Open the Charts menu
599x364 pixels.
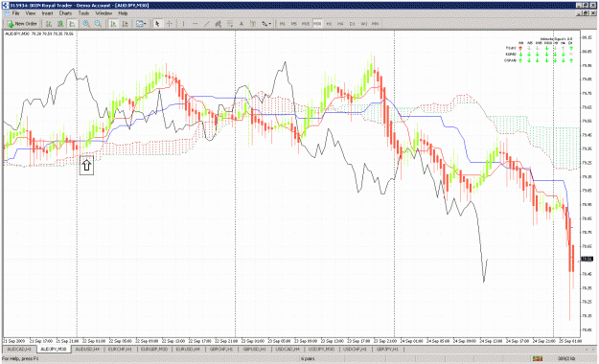click(x=65, y=13)
